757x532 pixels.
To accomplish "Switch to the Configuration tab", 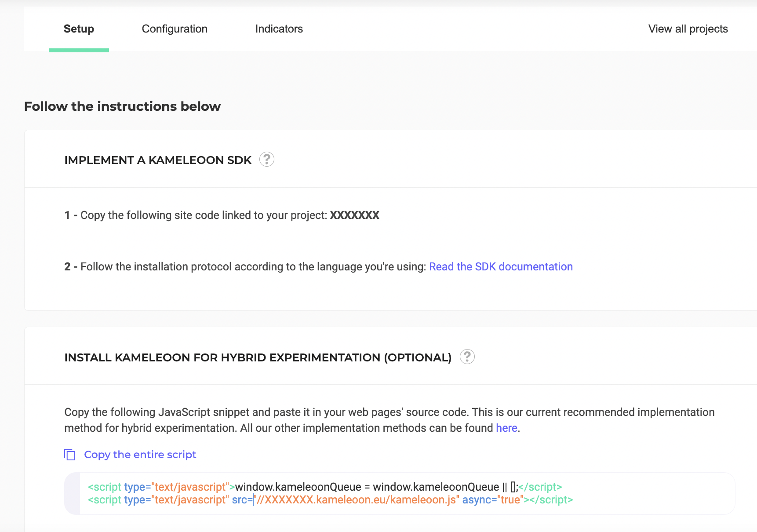I will click(175, 29).
